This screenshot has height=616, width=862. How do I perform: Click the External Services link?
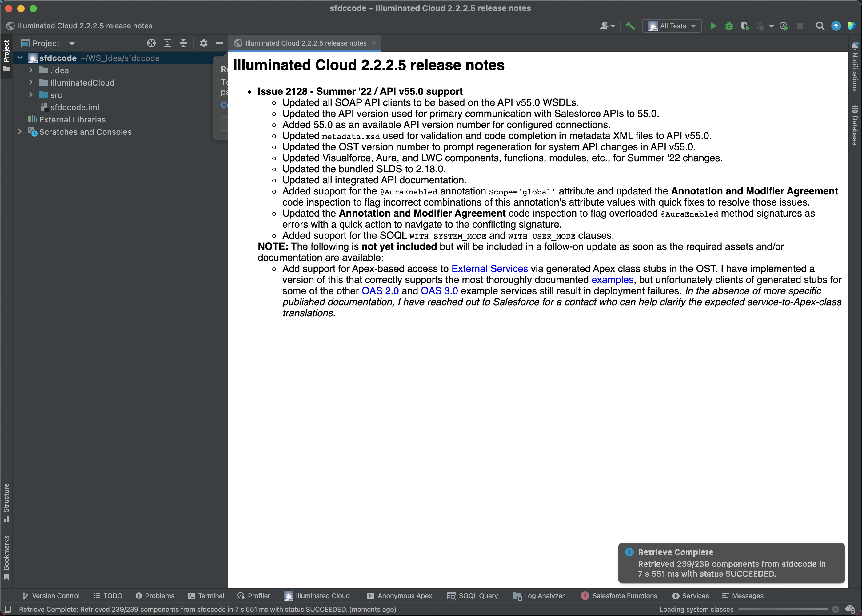coord(489,269)
